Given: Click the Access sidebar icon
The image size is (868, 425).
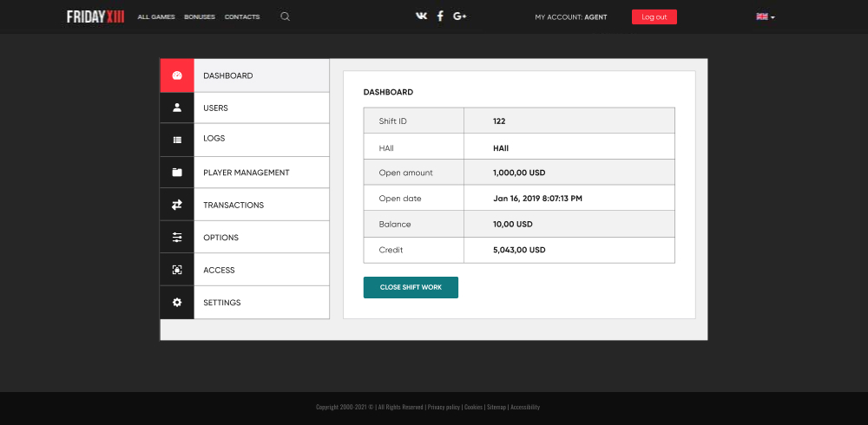Looking at the screenshot, I should 177,270.
